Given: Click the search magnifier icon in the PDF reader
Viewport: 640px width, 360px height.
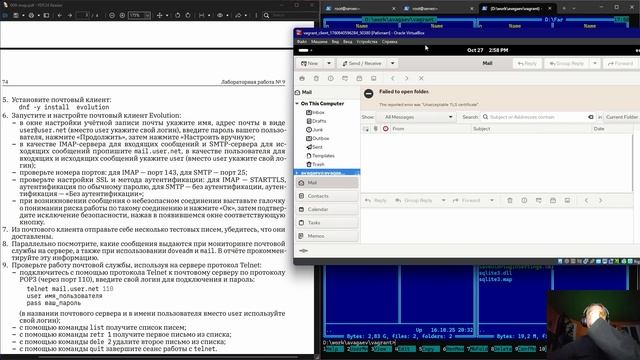Looking at the screenshot, I should (x=266, y=15).
